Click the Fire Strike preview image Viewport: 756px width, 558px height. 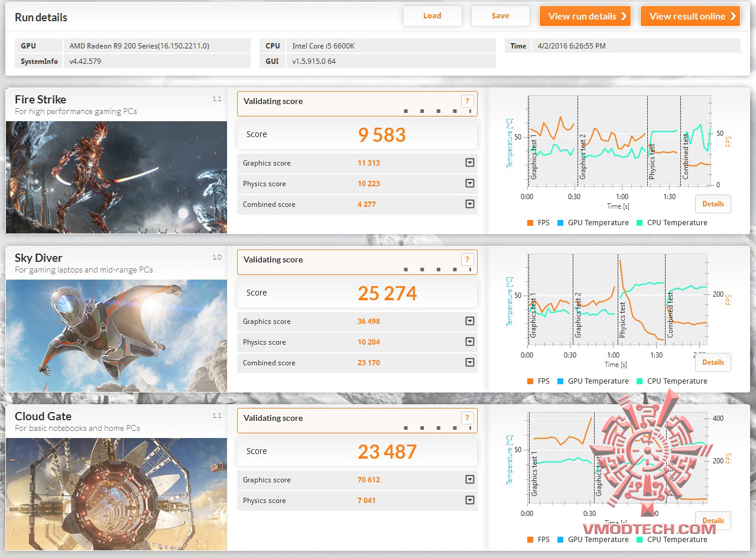(x=116, y=177)
